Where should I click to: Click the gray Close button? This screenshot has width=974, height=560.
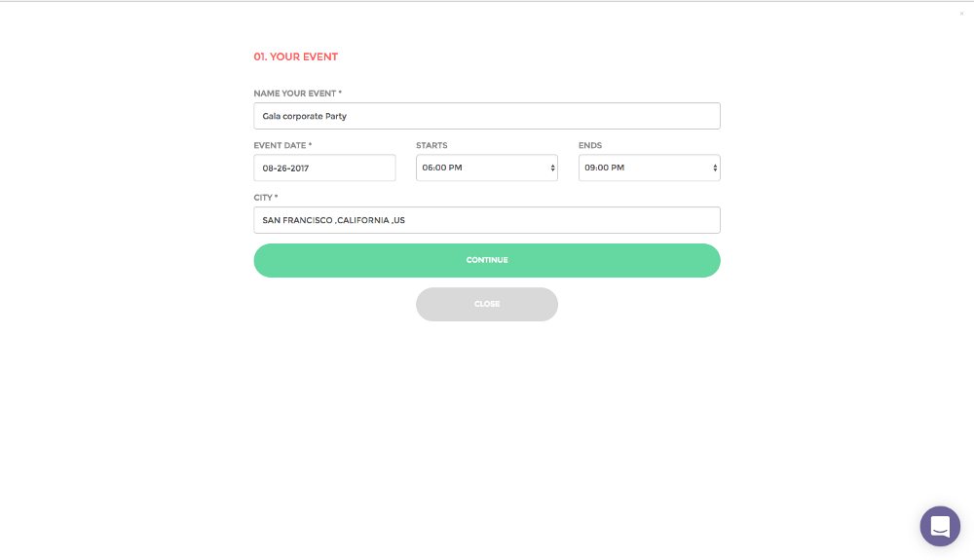[x=487, y=304]
